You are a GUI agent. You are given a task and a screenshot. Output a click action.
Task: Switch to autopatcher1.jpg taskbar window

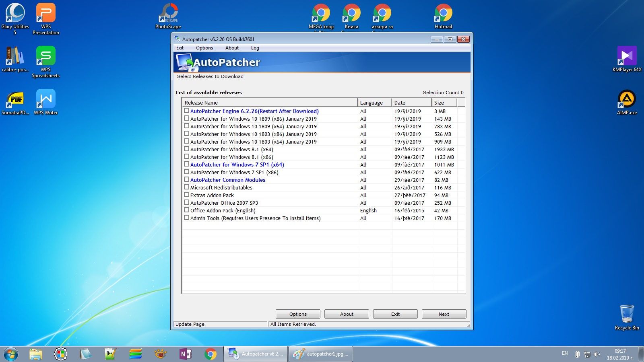click(321, 354)
